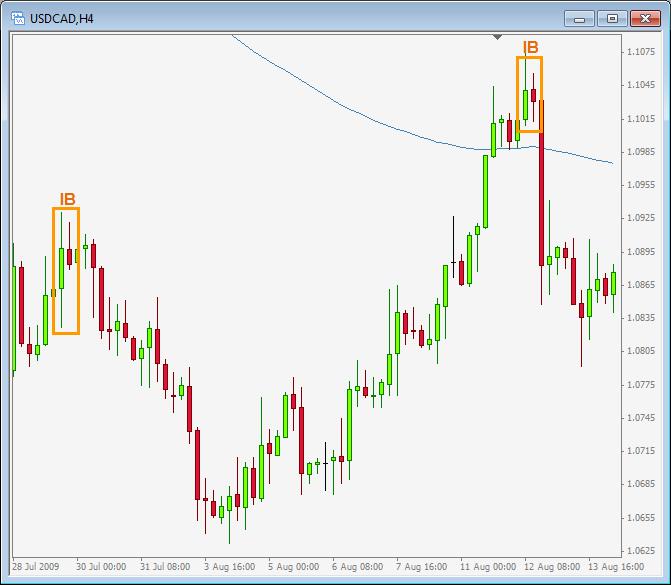Click the large red candle on 12 Aug

click(x=541, y=183)
